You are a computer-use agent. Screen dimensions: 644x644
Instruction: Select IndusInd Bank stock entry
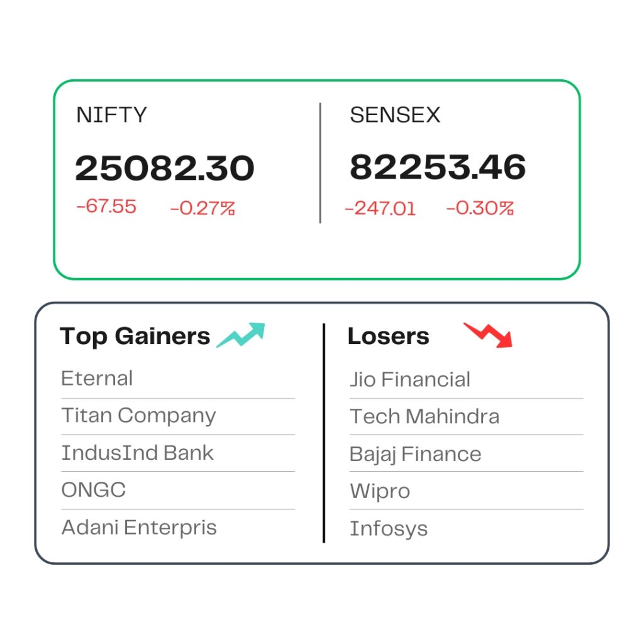point(137,453)
